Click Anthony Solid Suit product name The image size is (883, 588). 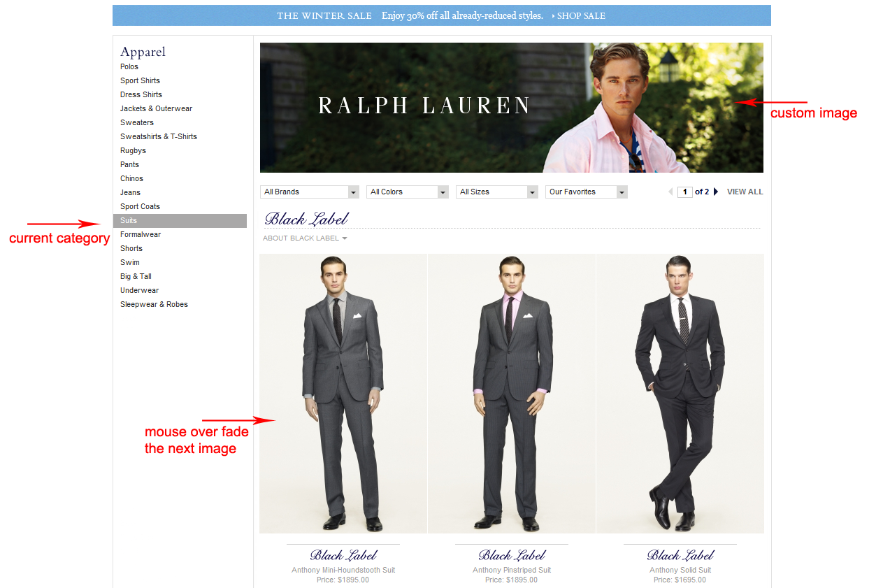(x=680, y=570)
